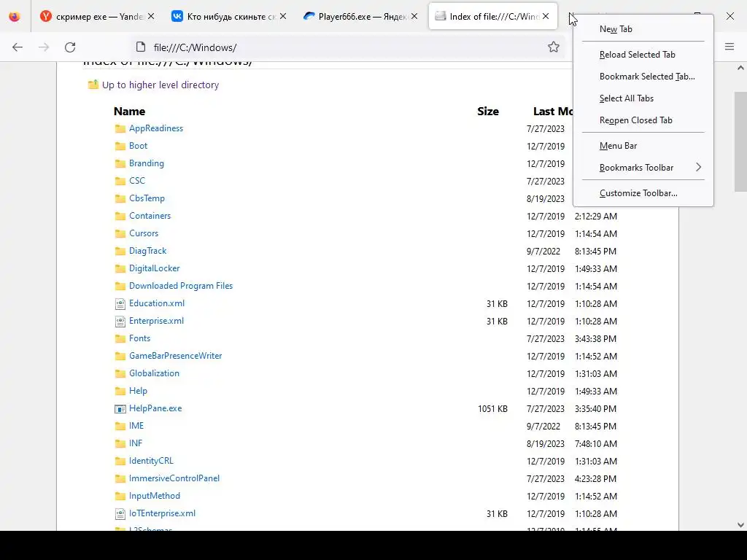Click the 1051 KB size of HelpPane.exe
The height and width of the screenshot is (560, 747).
[492, 409]
